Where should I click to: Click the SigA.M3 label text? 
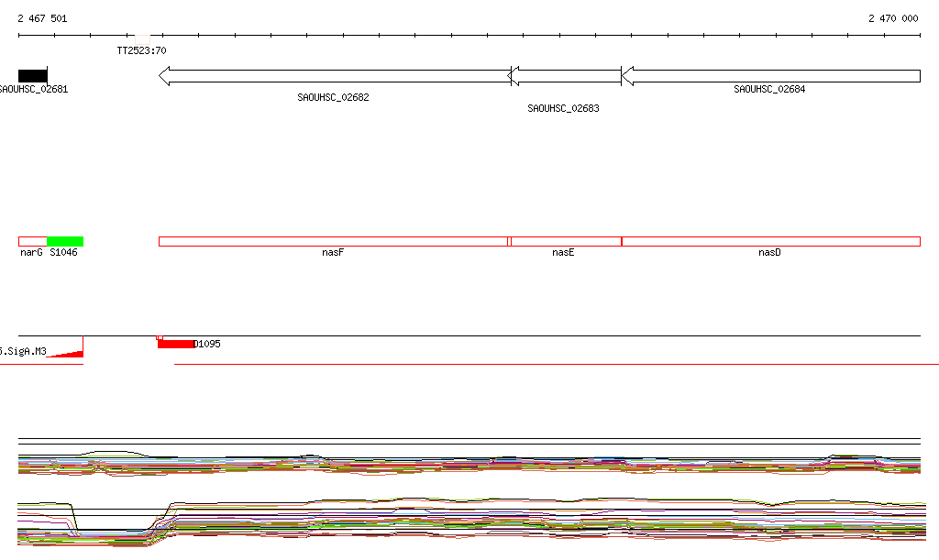coord(23,351)
